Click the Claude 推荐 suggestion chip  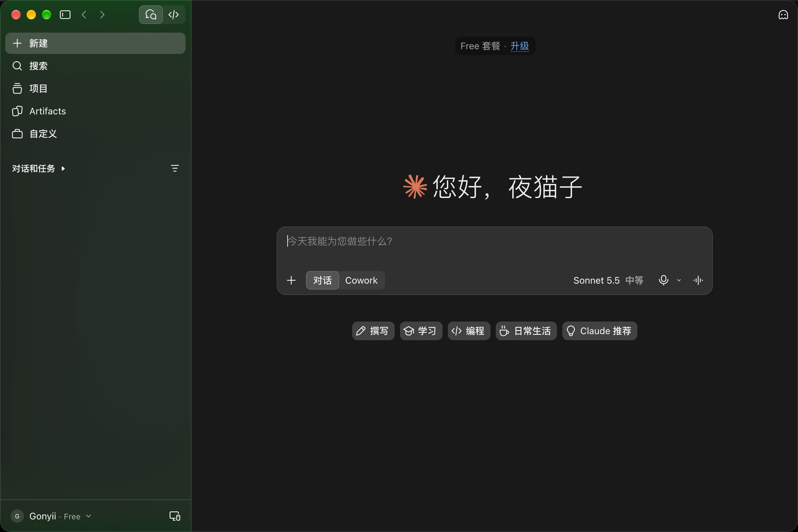pos(599,331)
